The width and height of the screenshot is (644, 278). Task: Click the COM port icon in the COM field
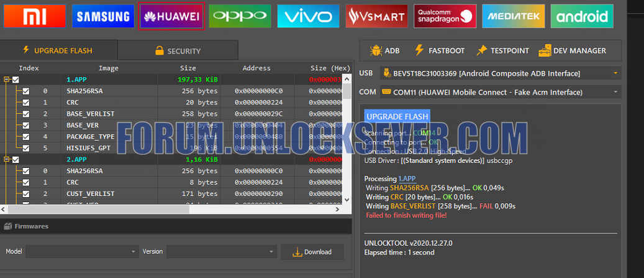386,91
